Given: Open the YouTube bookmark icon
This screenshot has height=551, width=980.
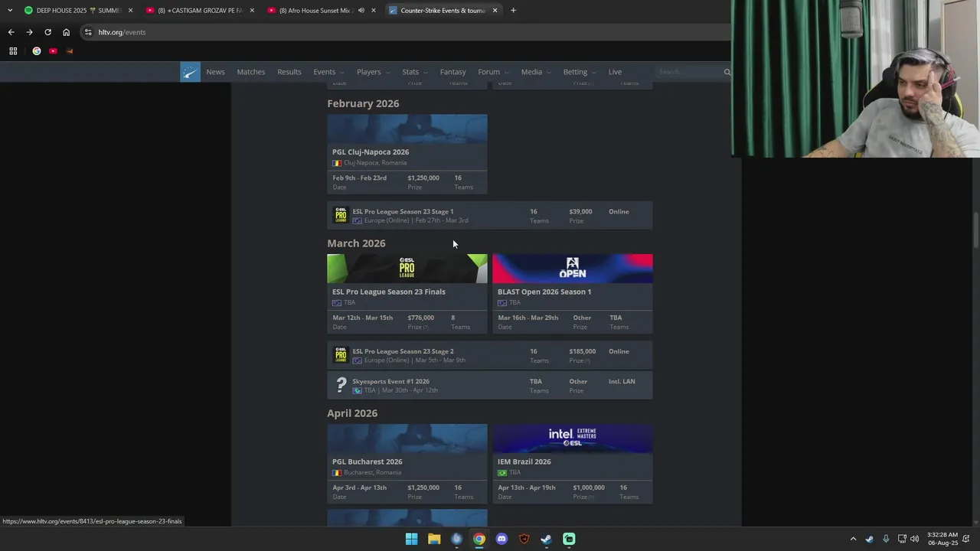Looking at the screenshot, I should click(53, 51).
